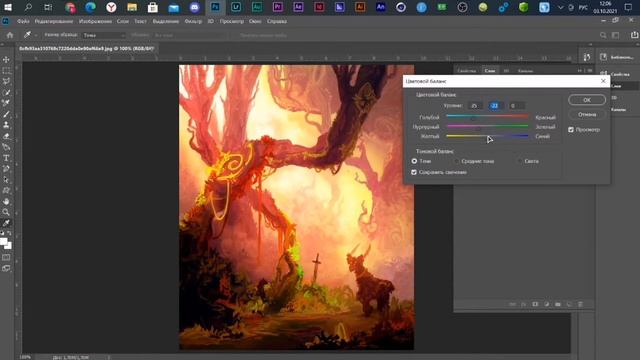Viewport: 640px width, 360px height.
Task: Select the Type tool
Action: click(x=6, y=158)
